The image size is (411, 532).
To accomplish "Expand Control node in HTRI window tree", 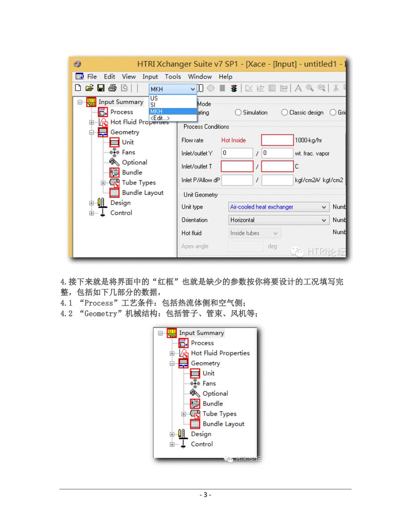I will 91,213.
